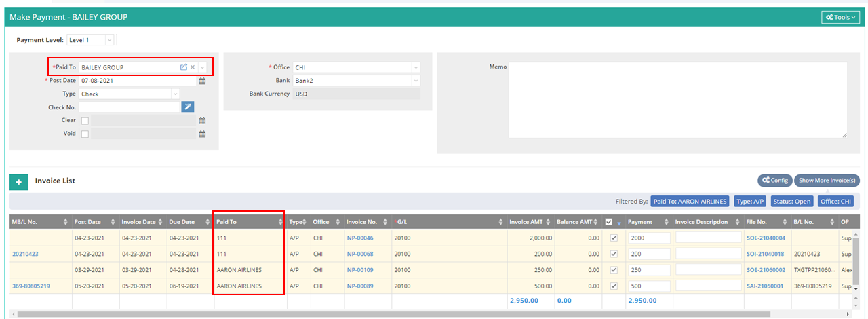The height and width of the screenshot is (319, 868).
Task: Click the Show More Invoice(s) button
Action: pos(826,180)
